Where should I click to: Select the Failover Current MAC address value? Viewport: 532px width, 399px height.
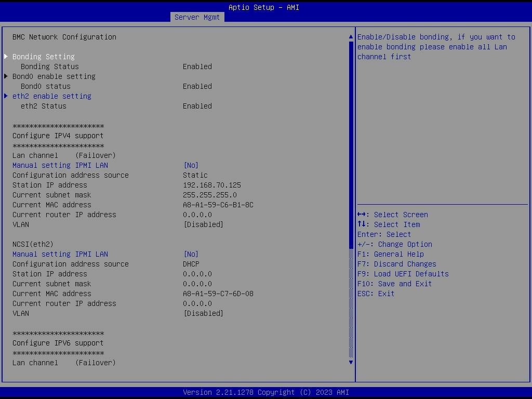(x=218, y=205)
